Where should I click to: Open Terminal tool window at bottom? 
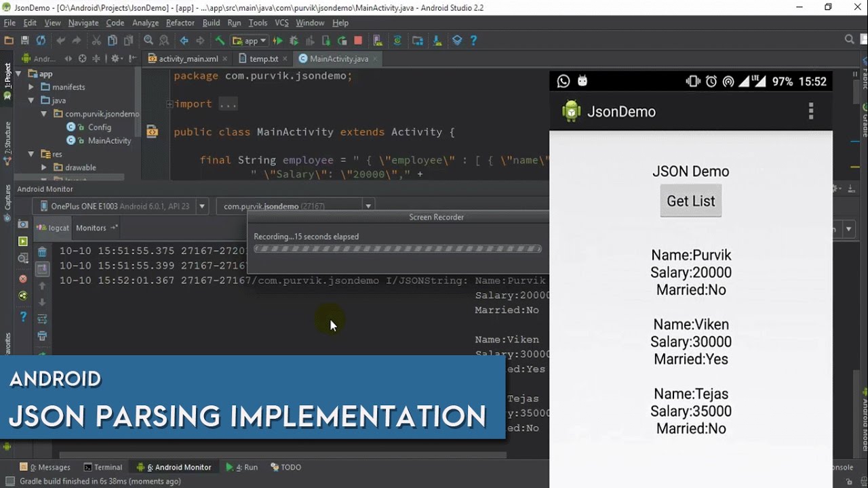pyautogui.click(x=103, y=467)
